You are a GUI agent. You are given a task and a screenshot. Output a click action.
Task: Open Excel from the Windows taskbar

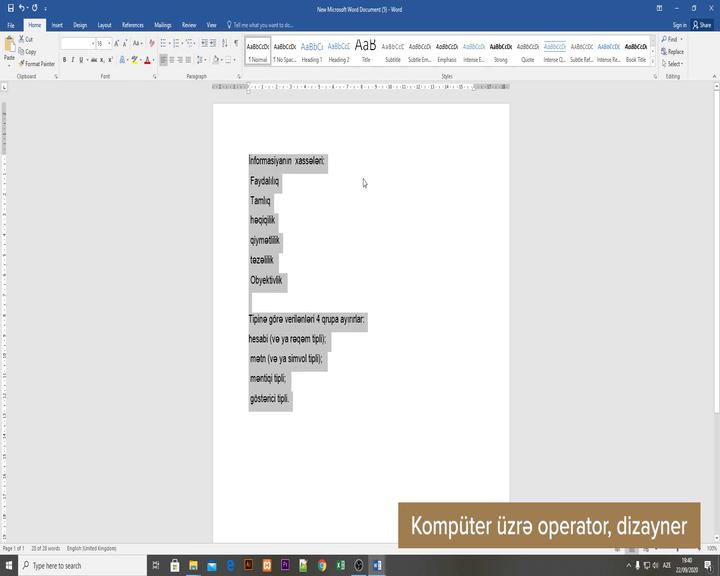coord(340,565)
